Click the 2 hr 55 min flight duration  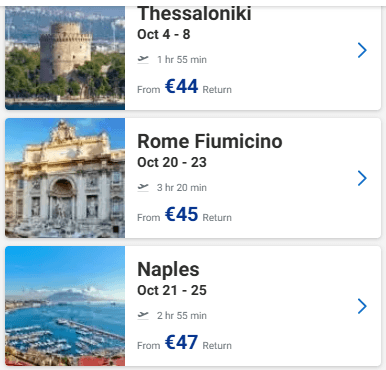pos(182,316)
